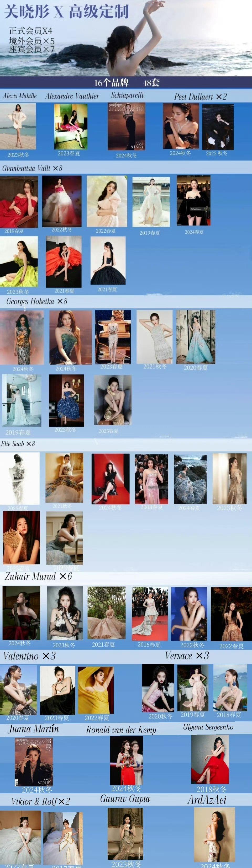Open the Gaurav Gupta photo
The height and width of the screenshot is (868, 252).
tap(125, 833)
